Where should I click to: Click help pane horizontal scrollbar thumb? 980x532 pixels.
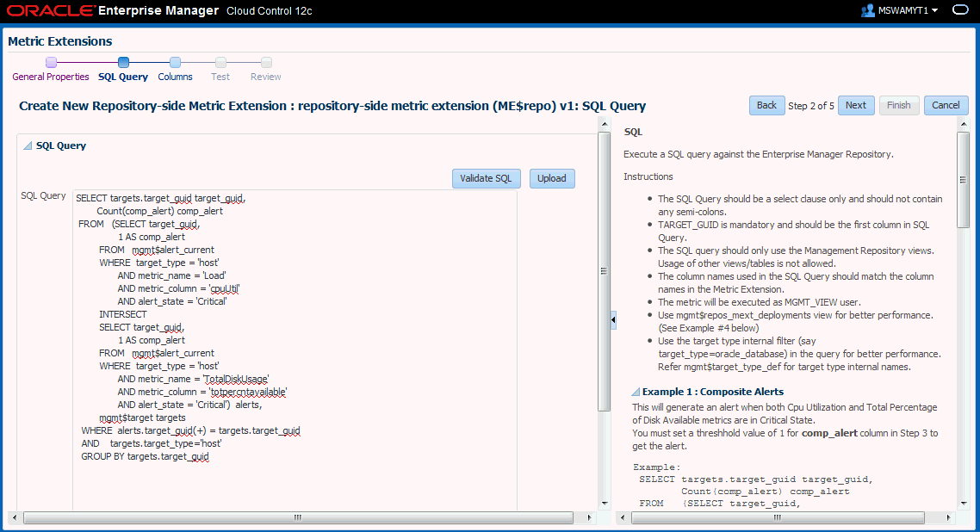pos(778,517)
